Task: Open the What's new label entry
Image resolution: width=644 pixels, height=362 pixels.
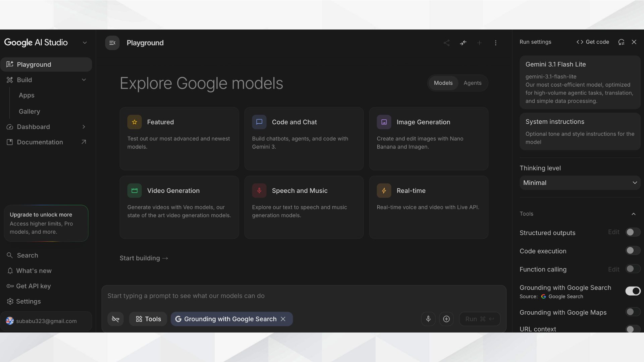Action: coord(34,271)
